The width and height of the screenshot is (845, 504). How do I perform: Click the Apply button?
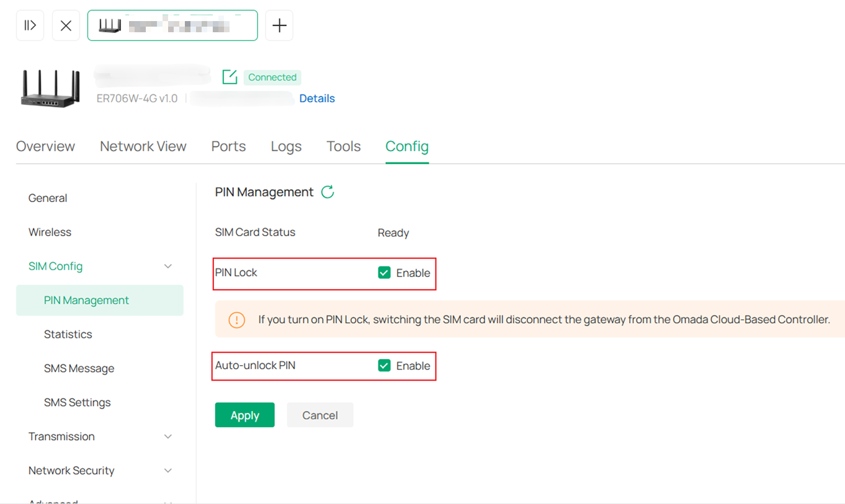point(244,415)
